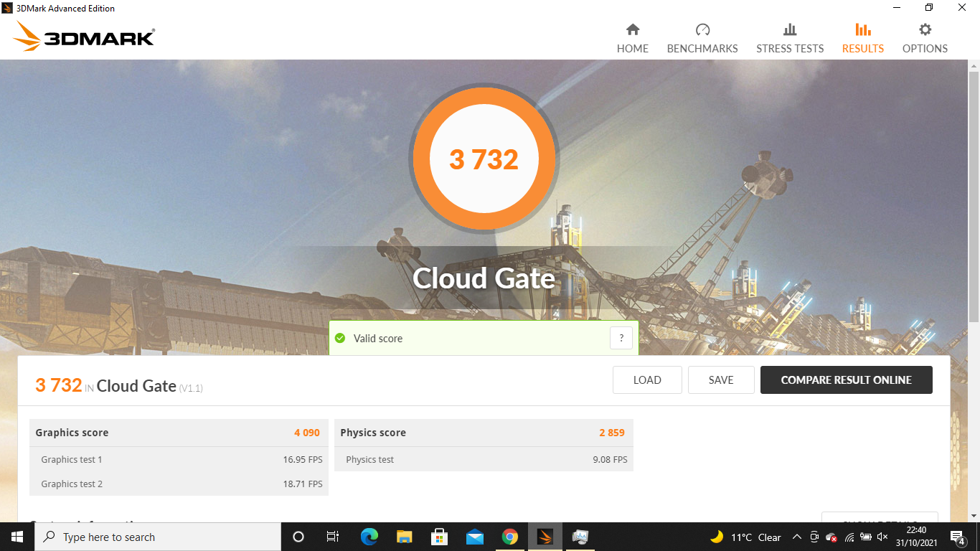This screenshot has height=551, width=980.
Task: Open the Wi-Fi network tray icon
Action: (x=849, y=537)
